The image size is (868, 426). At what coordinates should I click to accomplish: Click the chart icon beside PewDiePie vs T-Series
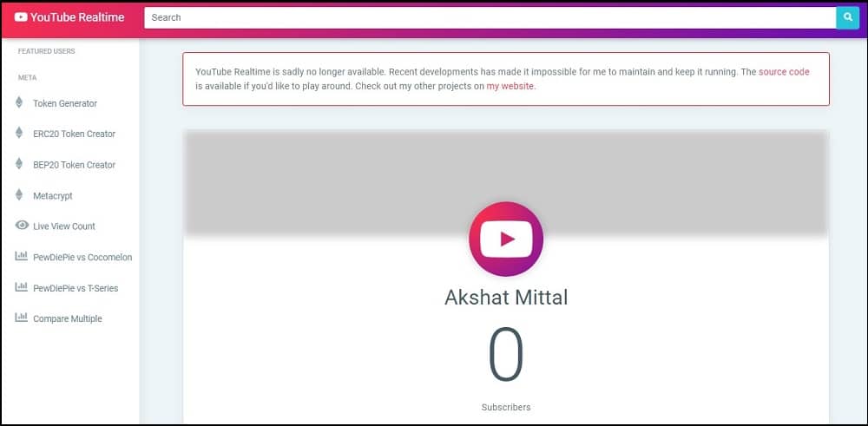coord(21,287)
